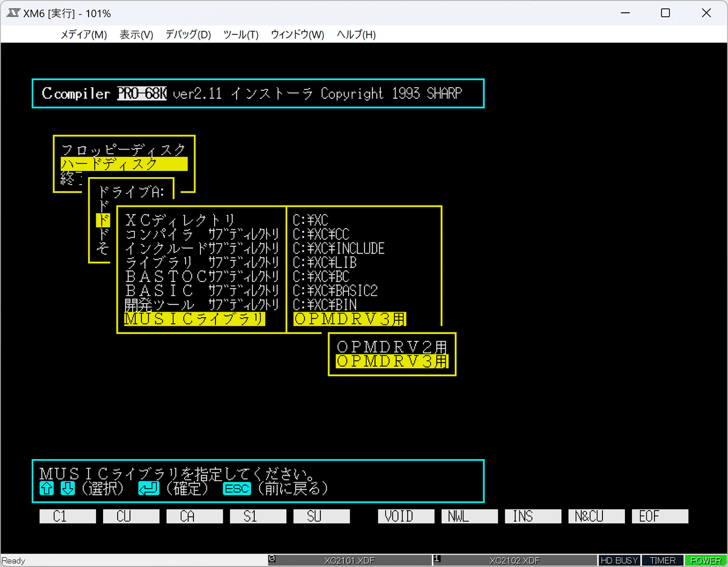The image size is (728, 567).
Task: Open the ヘルプ(H) menu
Action: click(x=356, y=35)
